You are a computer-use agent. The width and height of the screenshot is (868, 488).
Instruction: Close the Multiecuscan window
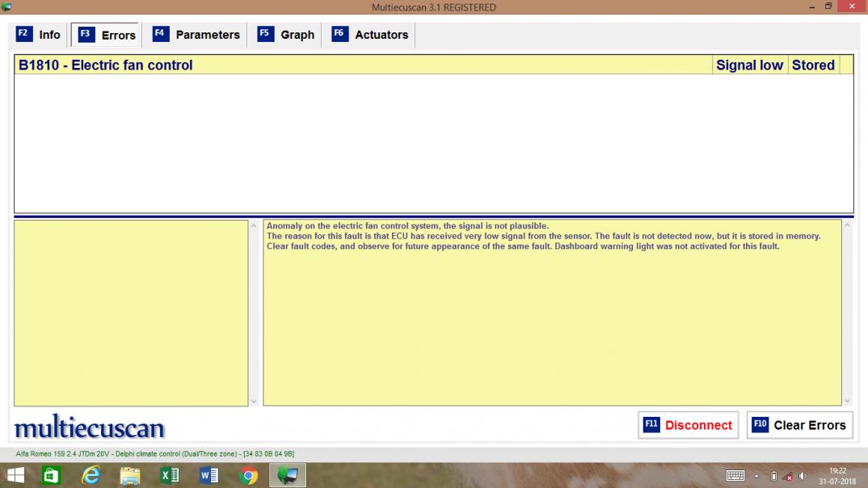(852, 6)
